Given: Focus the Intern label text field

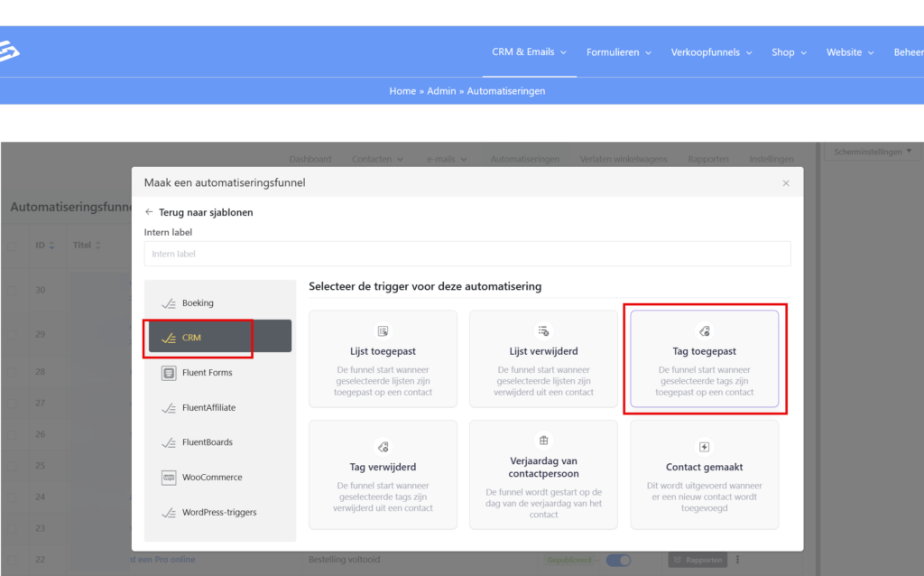Looking at the screenshot, I should tap(467, 254).
